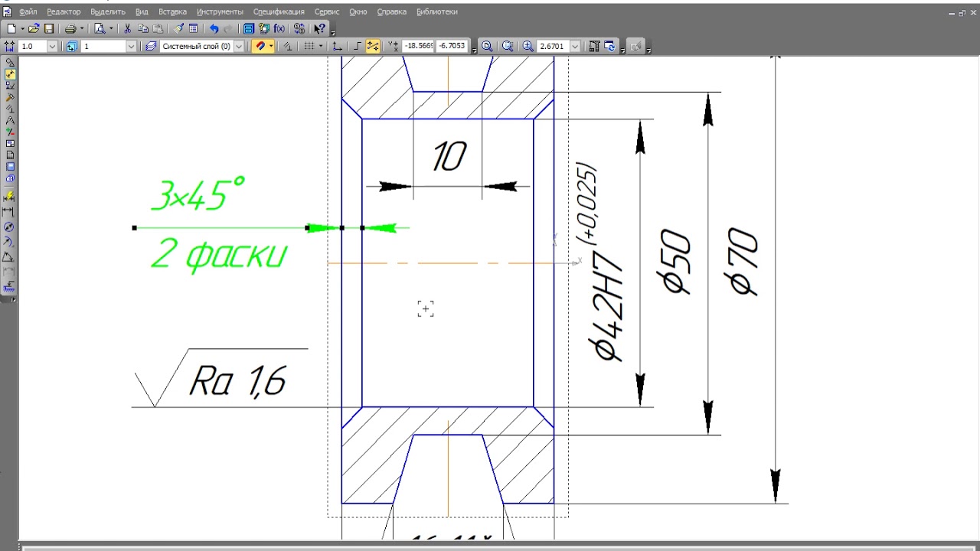
Task: Expand the print preview dropdown arrow
Action: click(x=111, y=28)
